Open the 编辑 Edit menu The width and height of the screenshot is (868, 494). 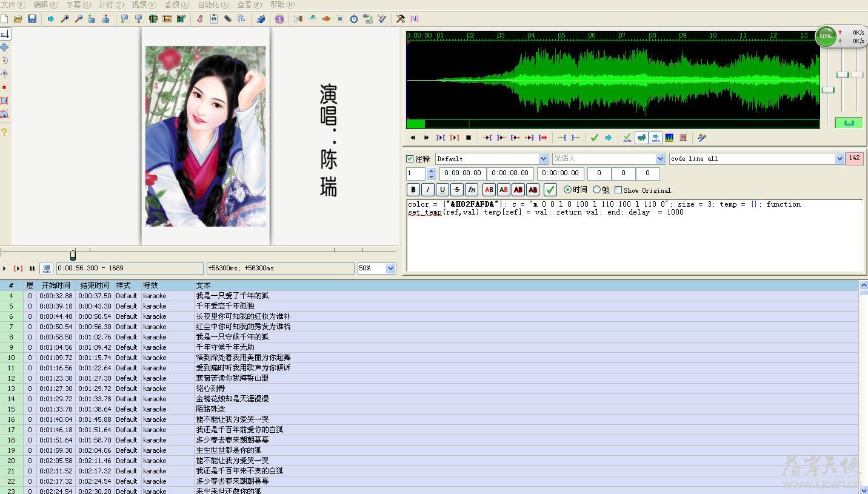[46, 5]
